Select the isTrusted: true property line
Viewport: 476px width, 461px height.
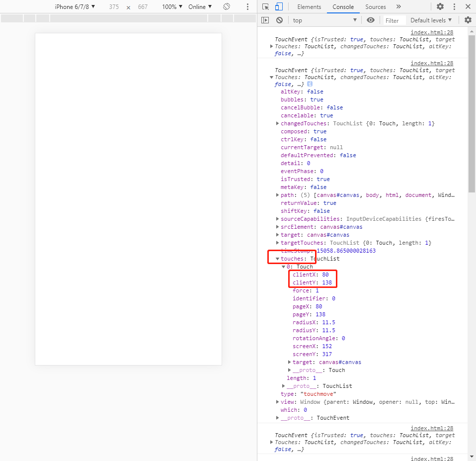tap(305, 179)
